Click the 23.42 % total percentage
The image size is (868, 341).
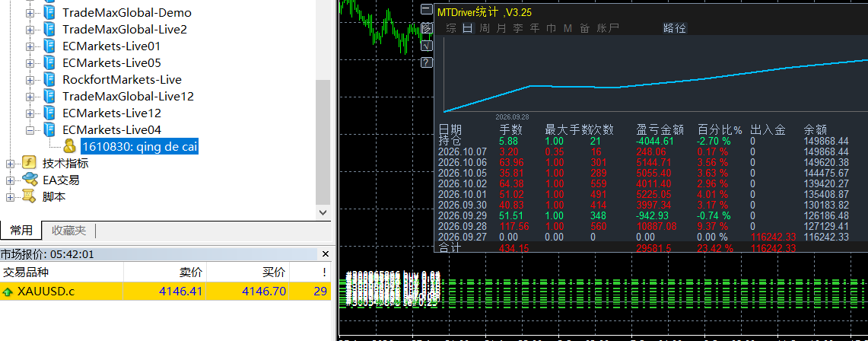714,249
